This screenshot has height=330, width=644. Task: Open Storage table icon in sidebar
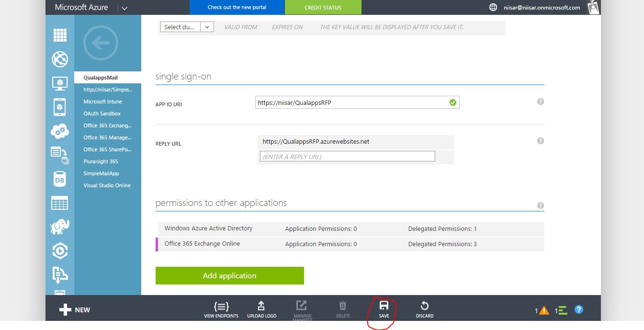(x=60, y=203)
